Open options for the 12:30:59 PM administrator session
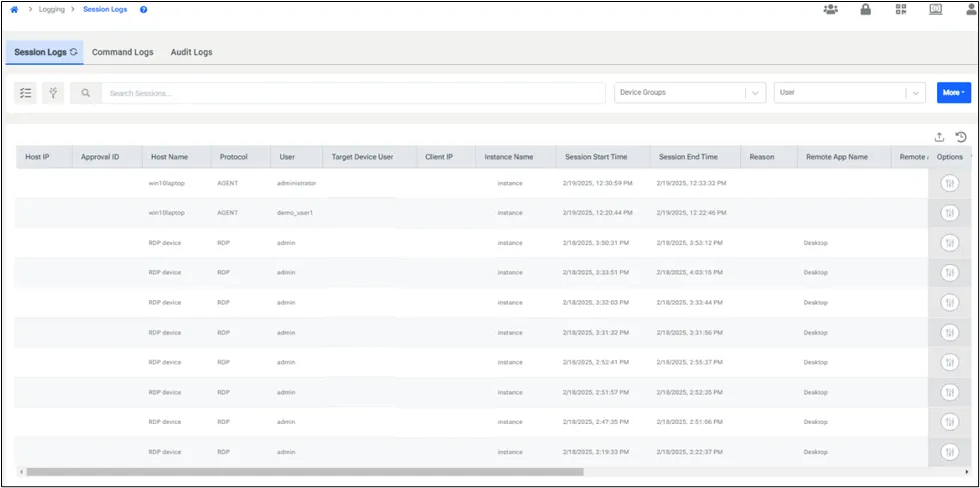Image resolution: width=980 pixels, height=488 pixels. pos(949,183)
